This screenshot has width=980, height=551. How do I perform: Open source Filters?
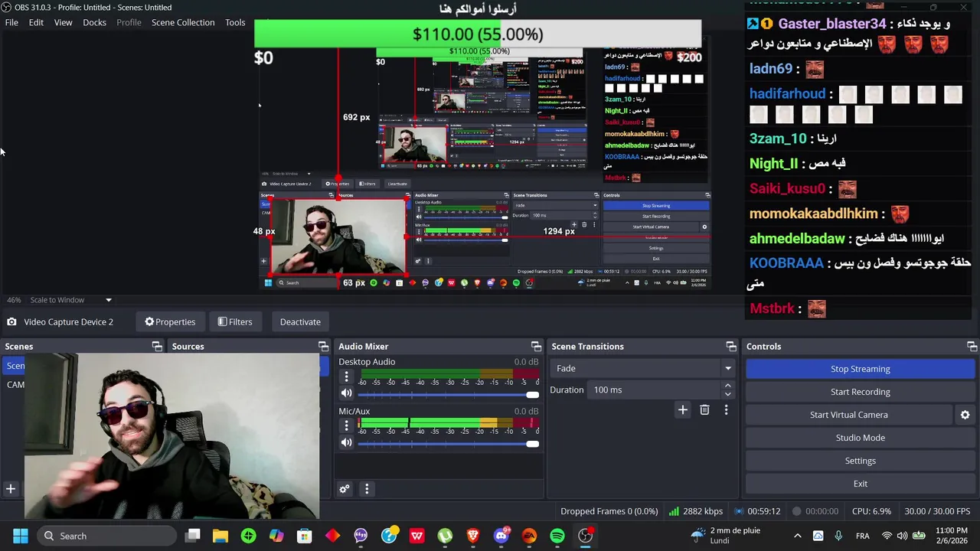pyautogui.click(x=235, y=322)
